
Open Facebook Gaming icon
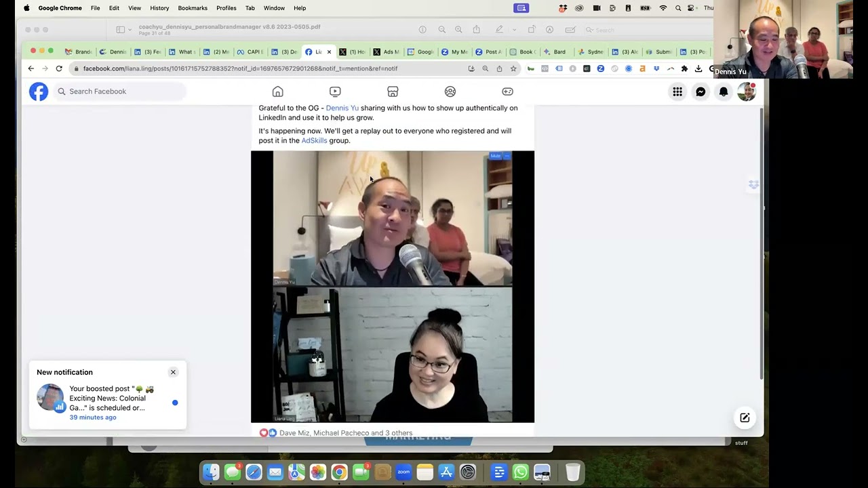pyautogui.click(x=507, y=91)
